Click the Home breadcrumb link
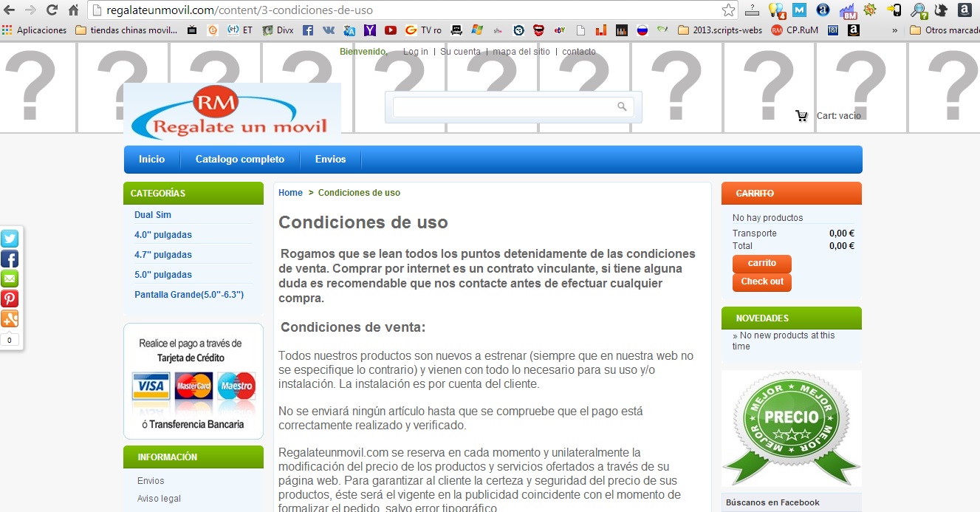The height and width of the screenshot is (512, 980). tap(290, 193)
